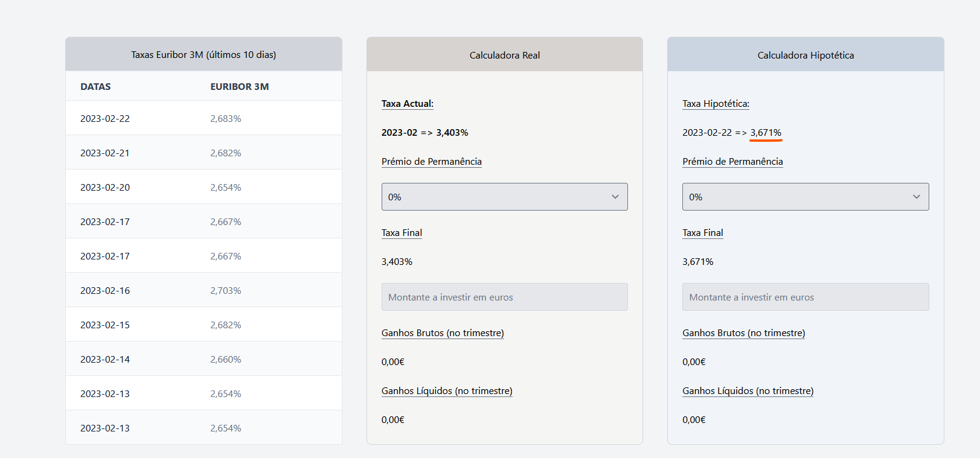Open the Calculadora Real Prémio de Permanência dropdown

click(x=504, y=197)
